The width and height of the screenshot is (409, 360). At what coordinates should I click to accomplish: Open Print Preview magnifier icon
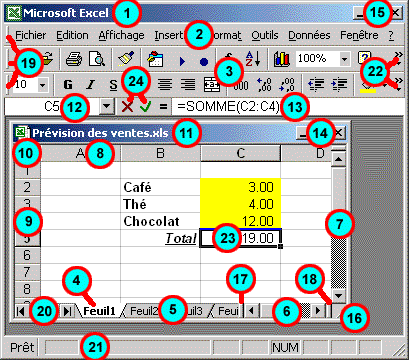point(97,59)
